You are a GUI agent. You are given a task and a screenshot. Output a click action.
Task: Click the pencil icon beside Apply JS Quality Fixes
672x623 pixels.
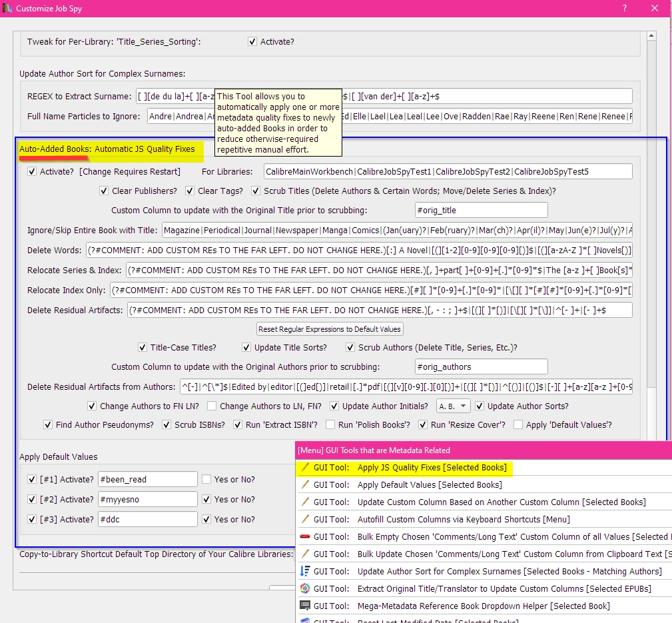pyautogui.click(x=305, y=467)
